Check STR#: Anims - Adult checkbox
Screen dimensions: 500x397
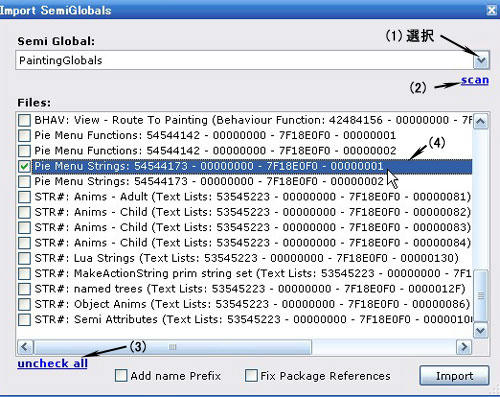24,197
